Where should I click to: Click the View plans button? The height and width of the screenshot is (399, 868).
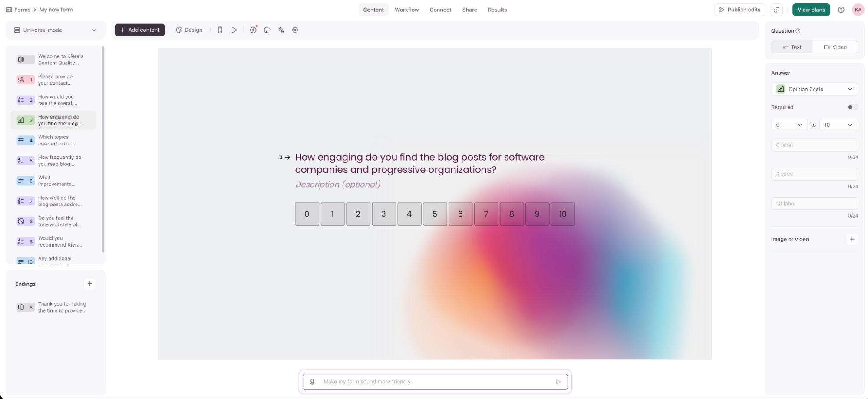pyautogui.click(x=811, y=10)
